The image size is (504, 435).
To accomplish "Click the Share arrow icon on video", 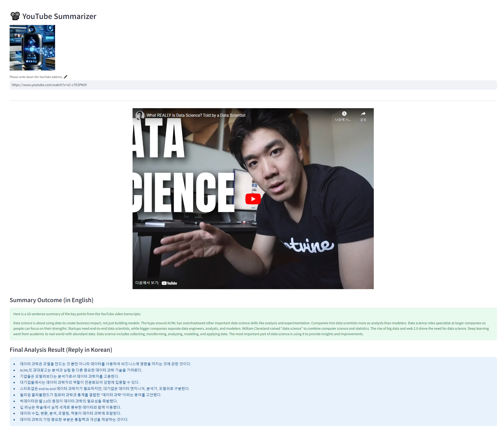I will 363,114.
